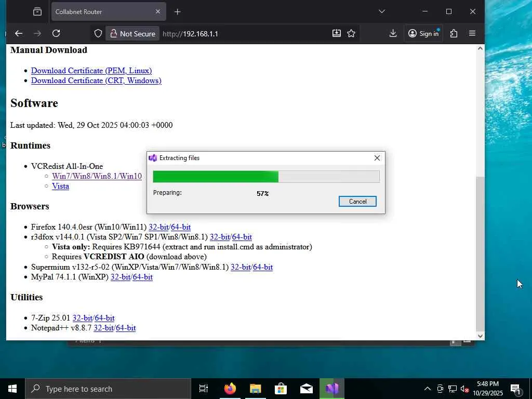Click the 57% progress text
Image resolution: width=532 pixels, height=399 pixels.
262,194
